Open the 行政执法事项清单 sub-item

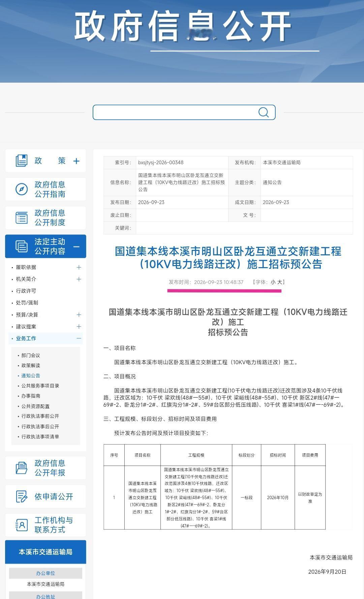(x=40, y=437)
